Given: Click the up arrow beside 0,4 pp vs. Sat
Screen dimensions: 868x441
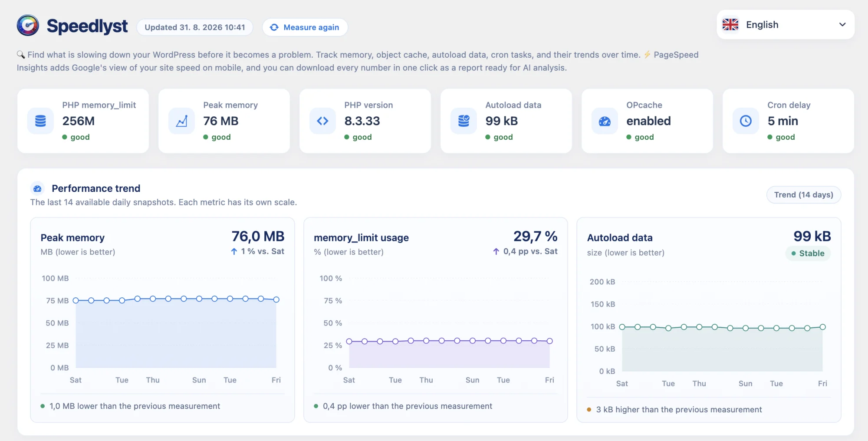Looking at the screenshot, I should click(496, 251).
